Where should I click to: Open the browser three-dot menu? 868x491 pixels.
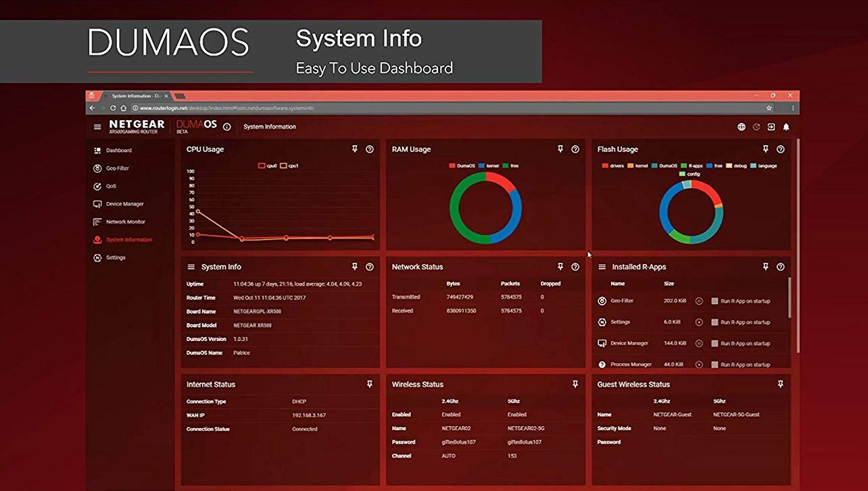(x=793, y=108)
